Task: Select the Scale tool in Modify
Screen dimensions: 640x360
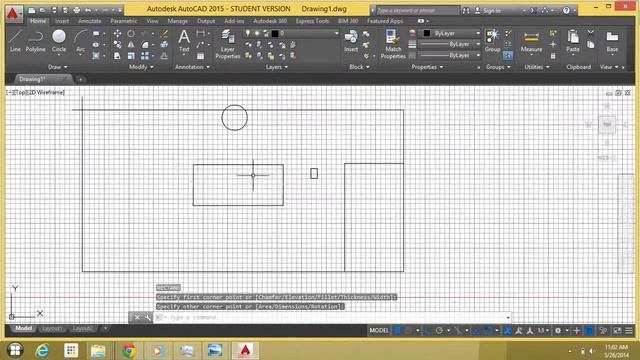Action: (131, 56)
